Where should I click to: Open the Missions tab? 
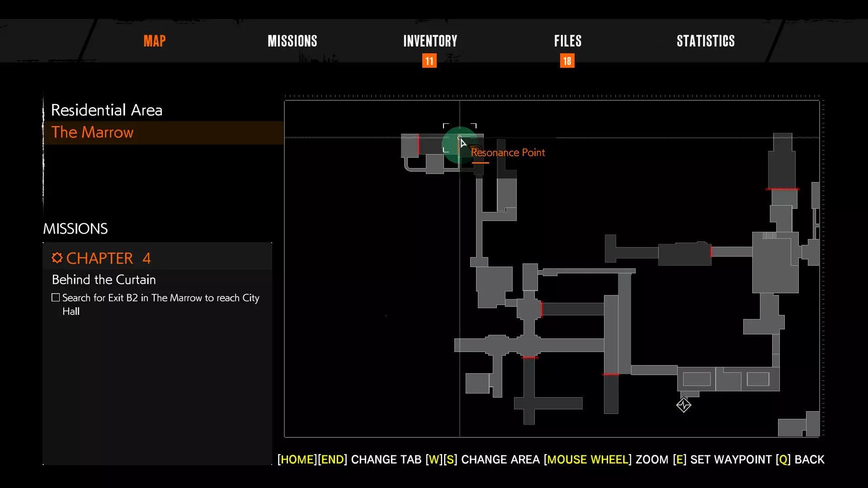[292, 41]
